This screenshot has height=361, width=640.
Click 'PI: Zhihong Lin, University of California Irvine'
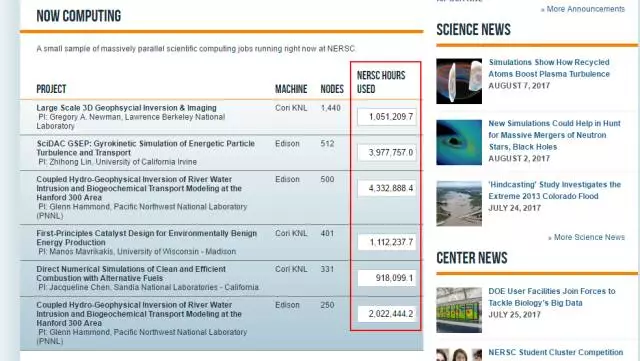coord(118,162)
